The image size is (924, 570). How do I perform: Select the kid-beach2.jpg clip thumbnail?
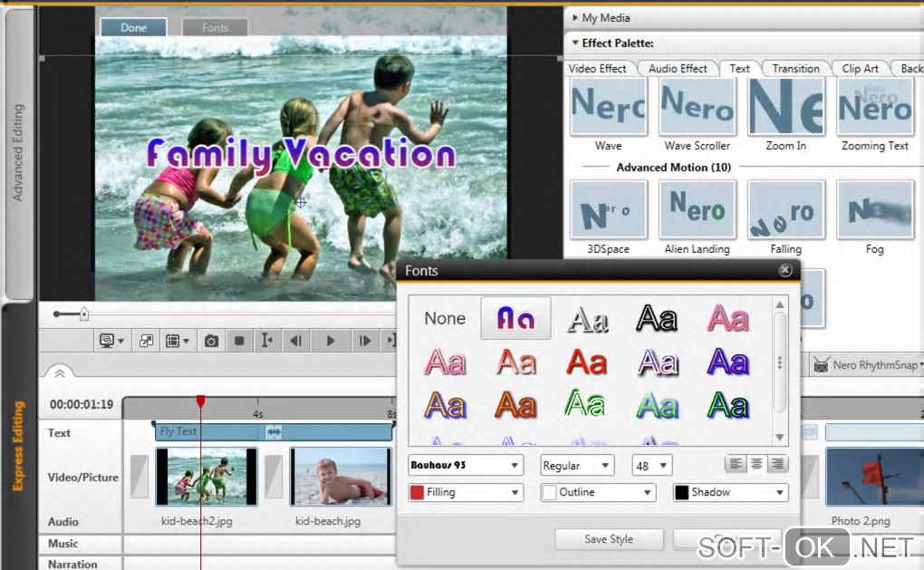(x=207, y=477)
